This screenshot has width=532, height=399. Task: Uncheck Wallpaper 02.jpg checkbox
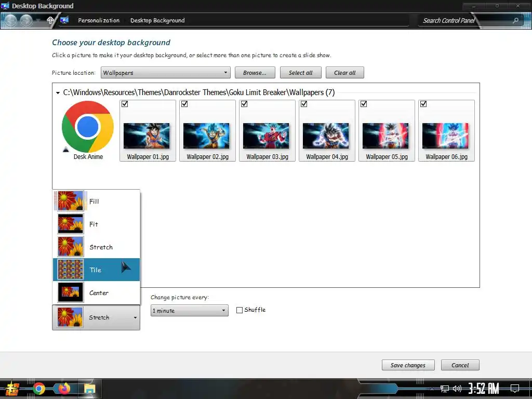[184, 104]
